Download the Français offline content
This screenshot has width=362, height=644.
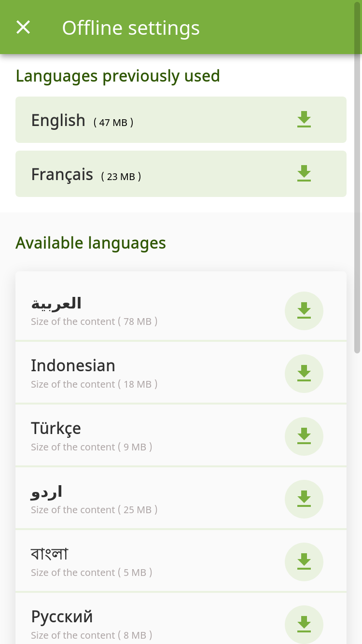[304, 174]
